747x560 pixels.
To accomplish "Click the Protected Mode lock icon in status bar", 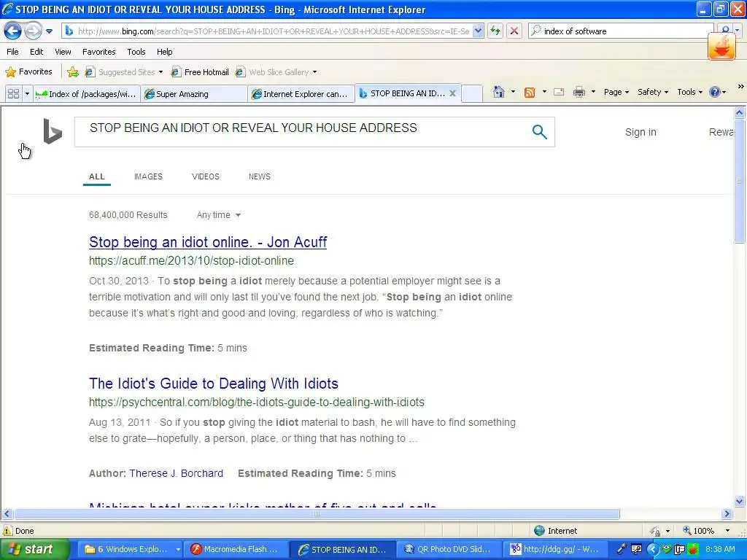I will [656, 531].
